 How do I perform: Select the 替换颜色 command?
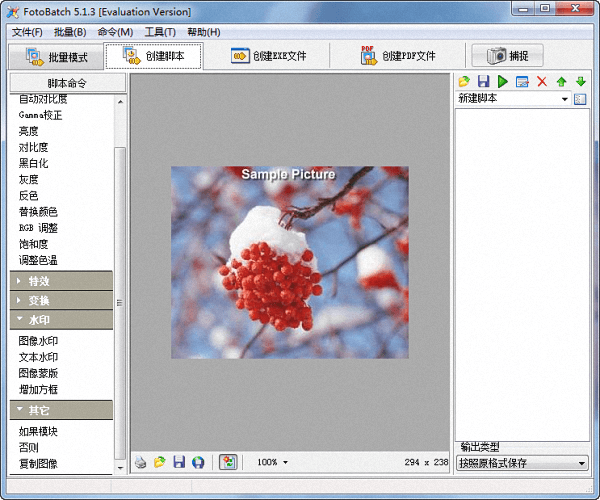tap(38, 212)
